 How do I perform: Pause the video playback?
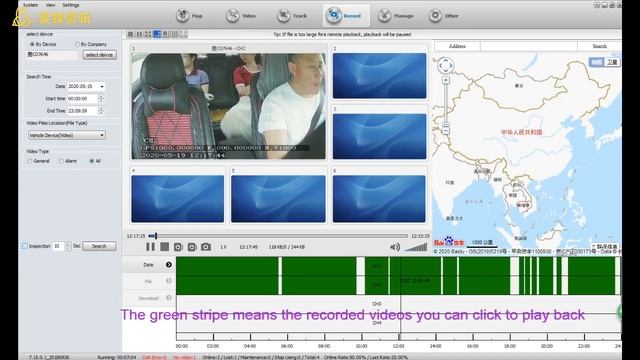(x=151, y=247)
